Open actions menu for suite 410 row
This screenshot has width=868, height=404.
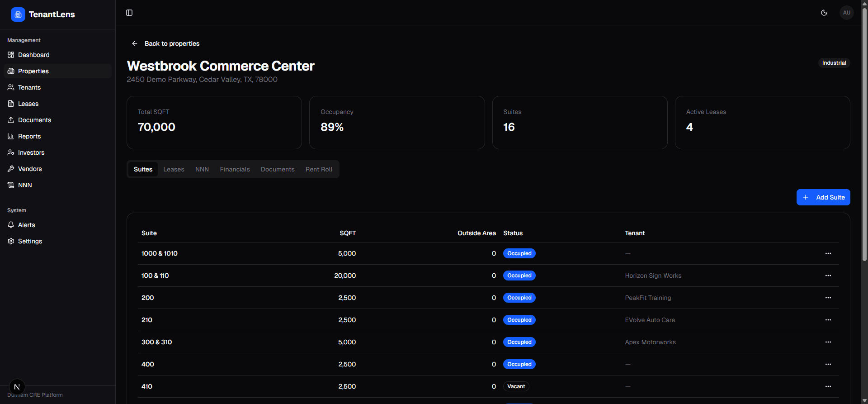pyautogui.click(x=828, y=386)
